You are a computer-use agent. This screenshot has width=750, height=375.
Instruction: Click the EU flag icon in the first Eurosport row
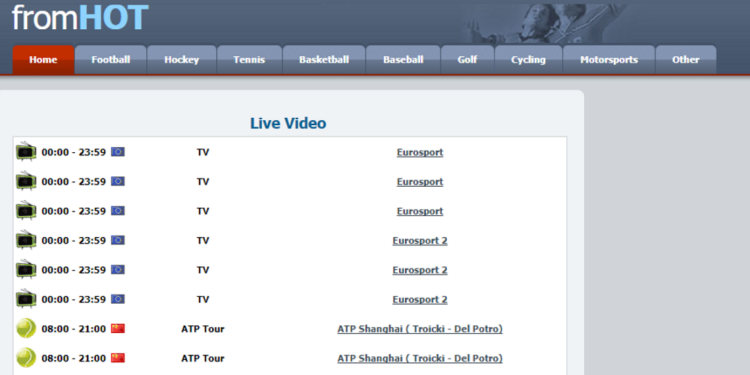[118, 152]
